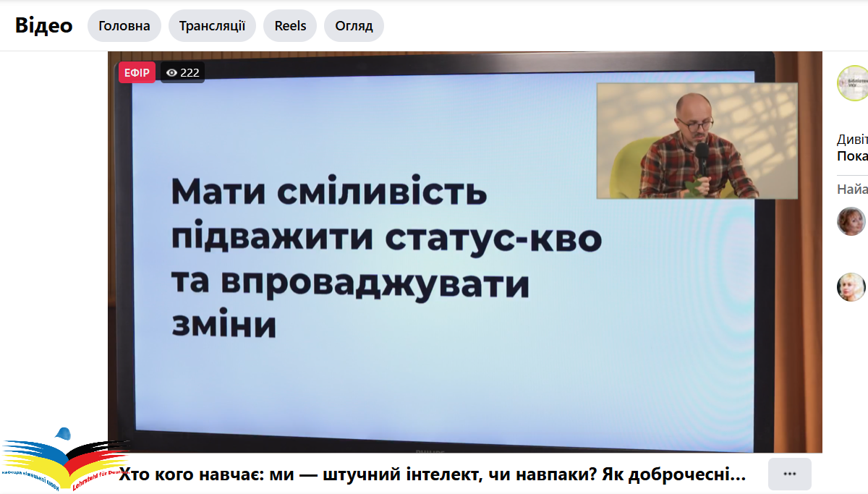This screenshot has width=868, height=494.
Task: Click the German department book logo
Action: 64,461
